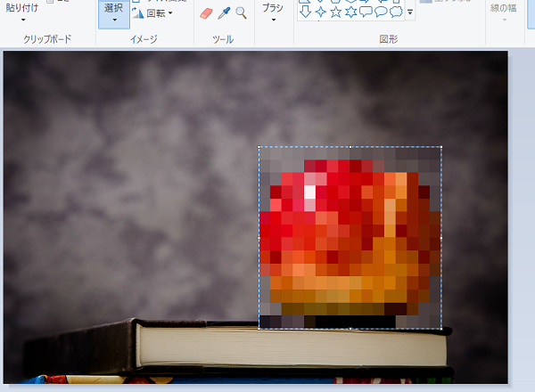This screenshot has width=535, height=392.
Task: Expand the ブラシ brushes dropdown
Action: click(x=274, y=20)
